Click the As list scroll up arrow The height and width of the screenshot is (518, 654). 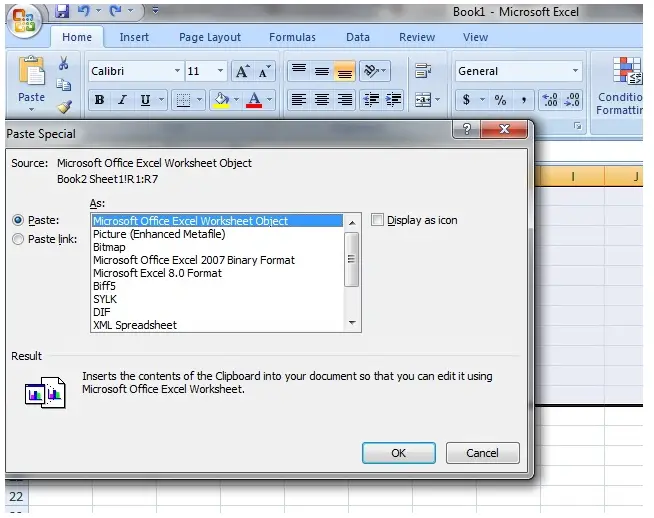pyautogui.click(x=352, y=223)
